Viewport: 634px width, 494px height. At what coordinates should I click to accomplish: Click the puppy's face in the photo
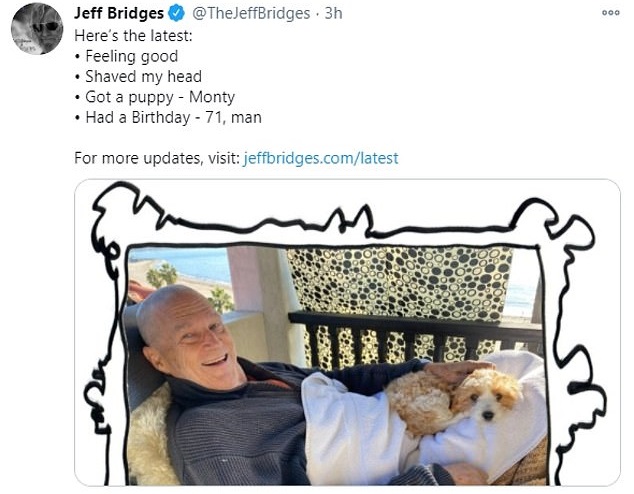click(x=489, y=396)
